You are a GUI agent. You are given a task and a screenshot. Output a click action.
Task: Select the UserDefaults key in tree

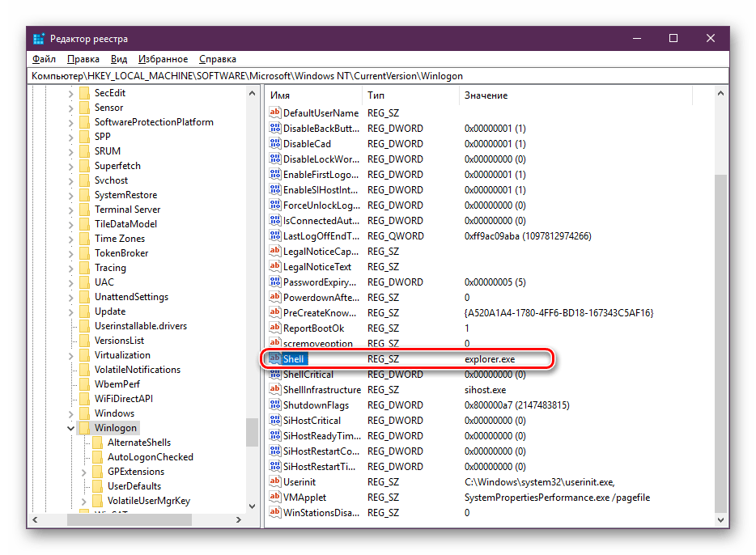(x=134, y=486)
